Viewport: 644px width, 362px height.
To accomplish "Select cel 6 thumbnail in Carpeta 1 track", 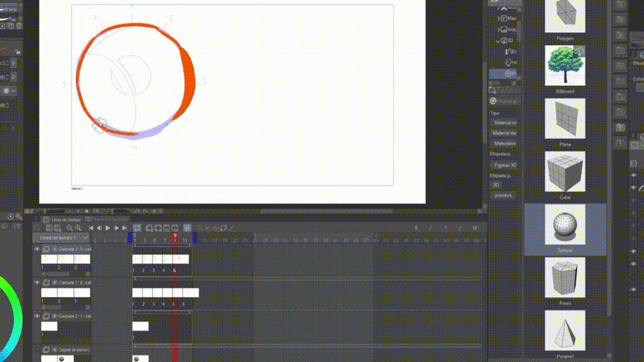I will (x=191, y=293).
